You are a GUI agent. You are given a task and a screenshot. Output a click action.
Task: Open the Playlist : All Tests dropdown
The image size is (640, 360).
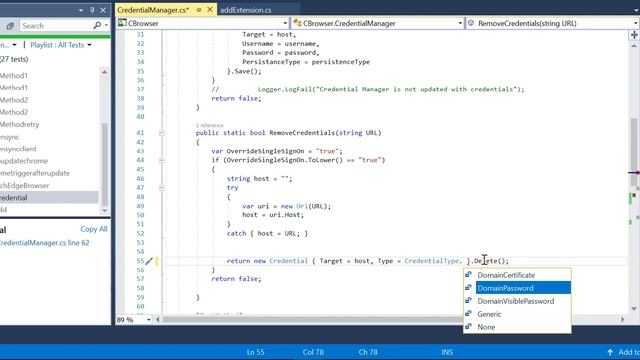point(61,45)
